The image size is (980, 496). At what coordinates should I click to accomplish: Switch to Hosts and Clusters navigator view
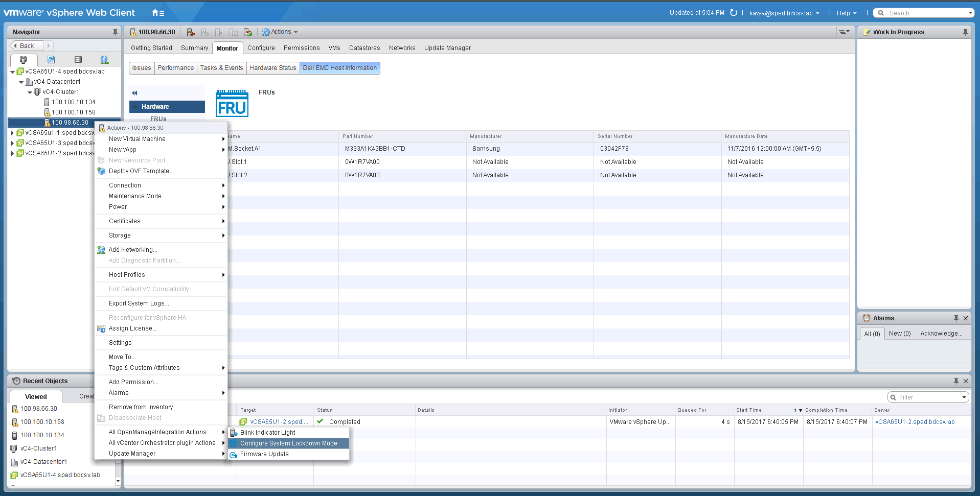tap(24, 60)
